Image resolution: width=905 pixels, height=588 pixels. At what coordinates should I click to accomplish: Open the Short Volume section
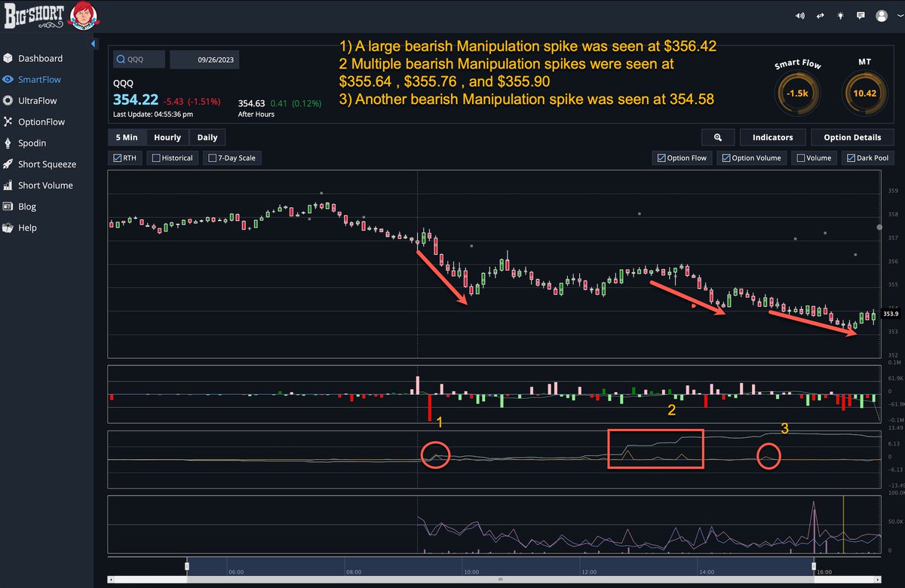coord(45,185)
